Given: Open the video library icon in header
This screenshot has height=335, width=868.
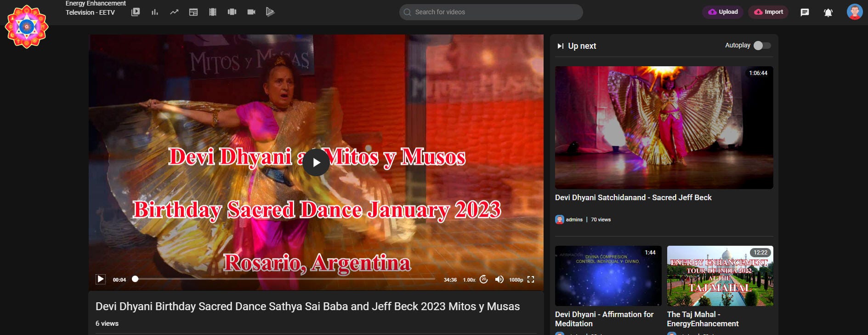Looking at the screenshot, I should tap(136, 12).
